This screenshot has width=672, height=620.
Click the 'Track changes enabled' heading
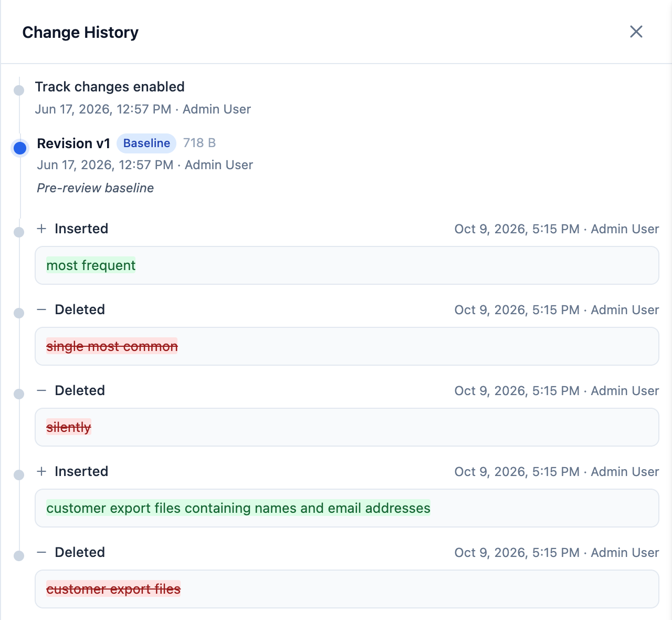coord(110,87)
